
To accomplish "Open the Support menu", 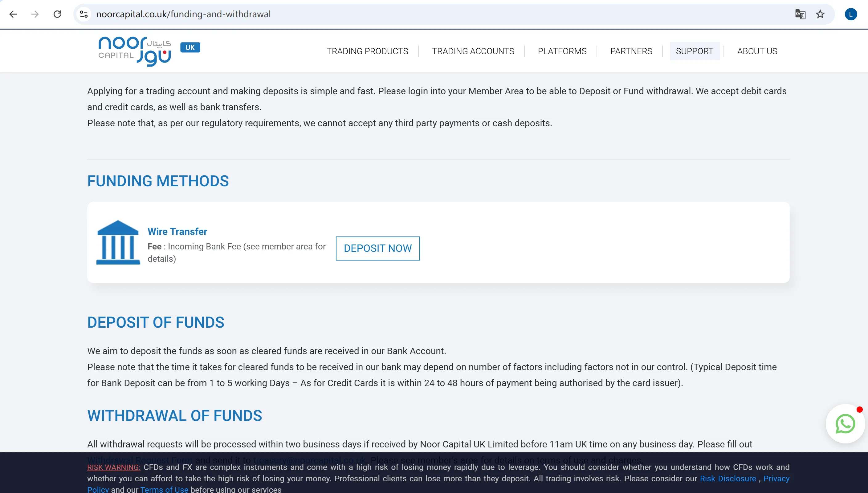I will tap(695, 51).
